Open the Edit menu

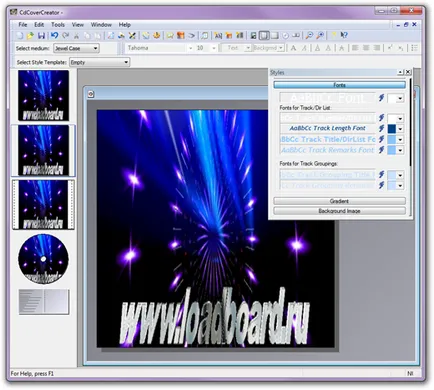pos(39,25)
